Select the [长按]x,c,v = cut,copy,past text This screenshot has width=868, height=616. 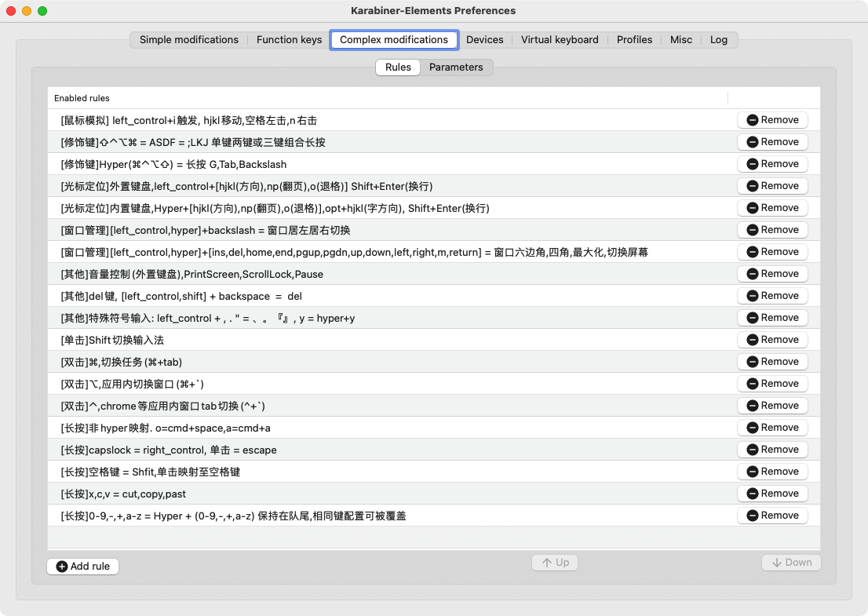123,494
